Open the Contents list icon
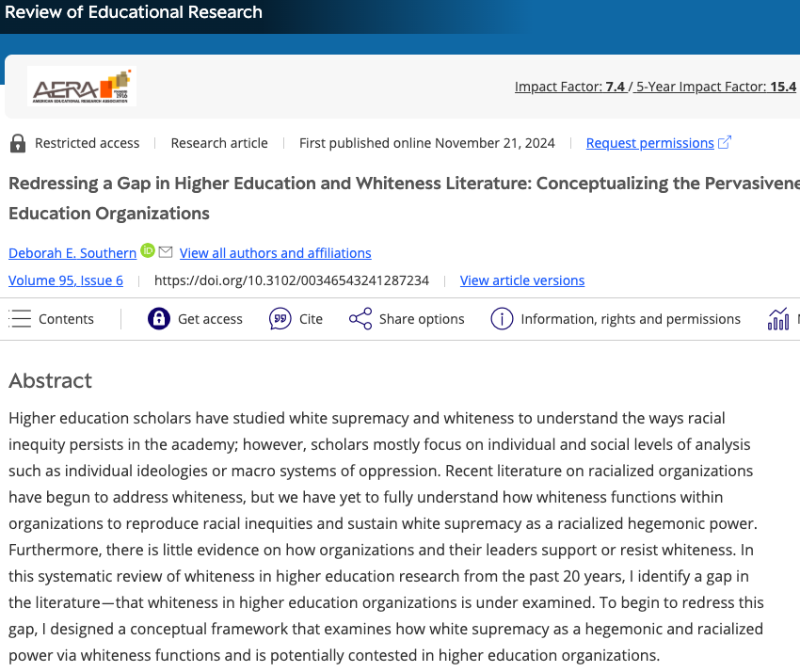Screen dimensions: 800x672 (20, 318)
